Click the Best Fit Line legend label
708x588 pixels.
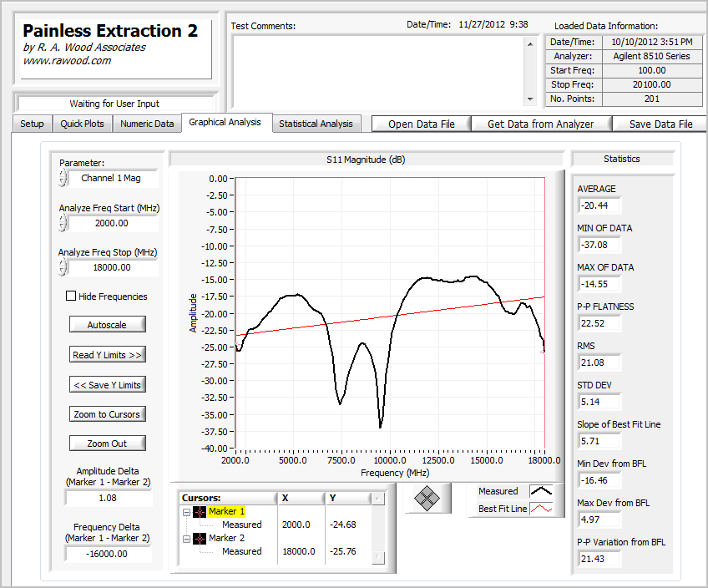[503, 509]
